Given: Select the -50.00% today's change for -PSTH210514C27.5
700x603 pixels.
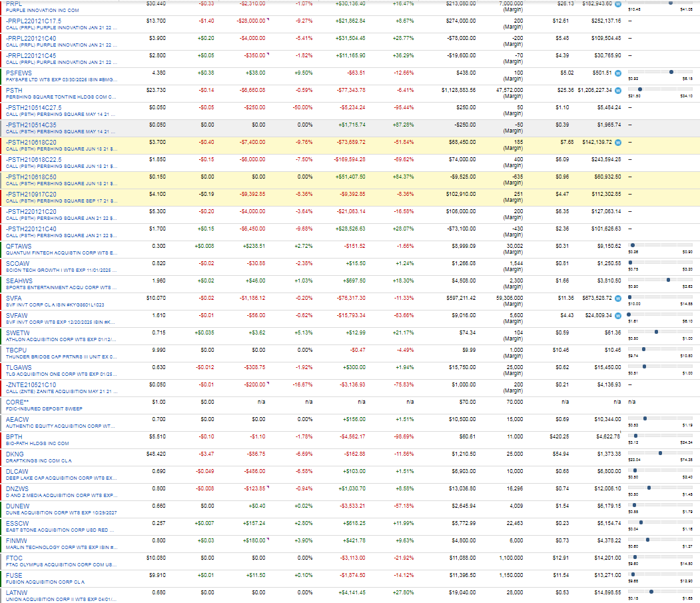Looking at the screenshot, I should [302, 108].
